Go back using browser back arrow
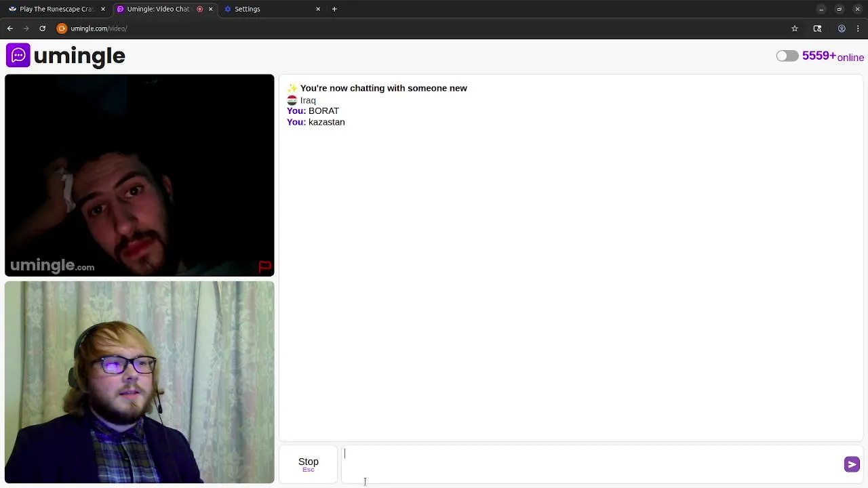This screenshot has height=488, width=868. [x=9, y=28]
